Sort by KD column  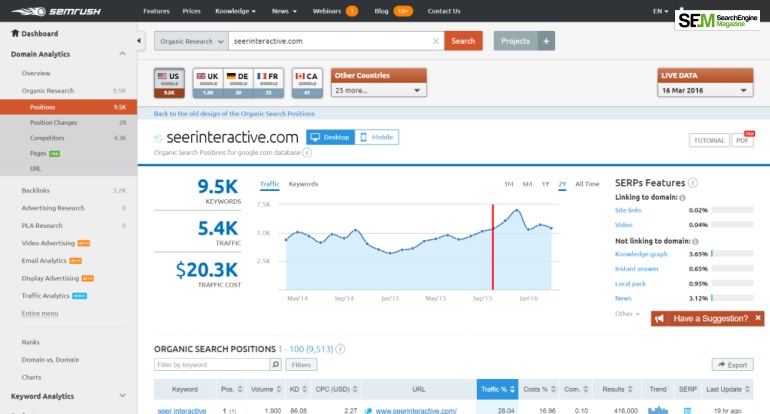tap(298, 389)
